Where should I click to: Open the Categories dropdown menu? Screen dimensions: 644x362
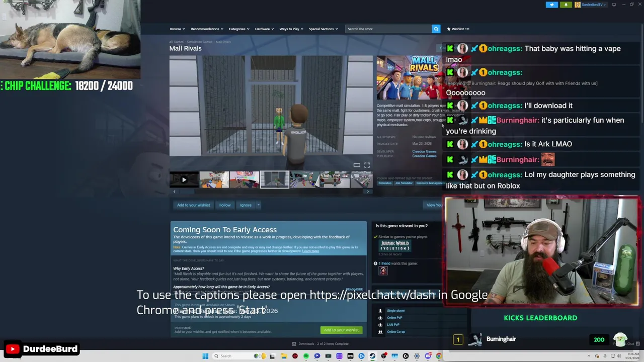point(239,29)
